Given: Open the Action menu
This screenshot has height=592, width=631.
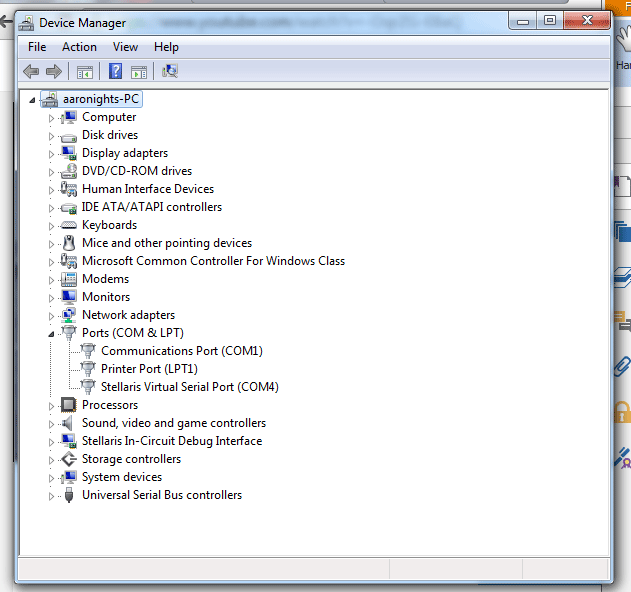Looking at the screenshot, I should point(79,47).
